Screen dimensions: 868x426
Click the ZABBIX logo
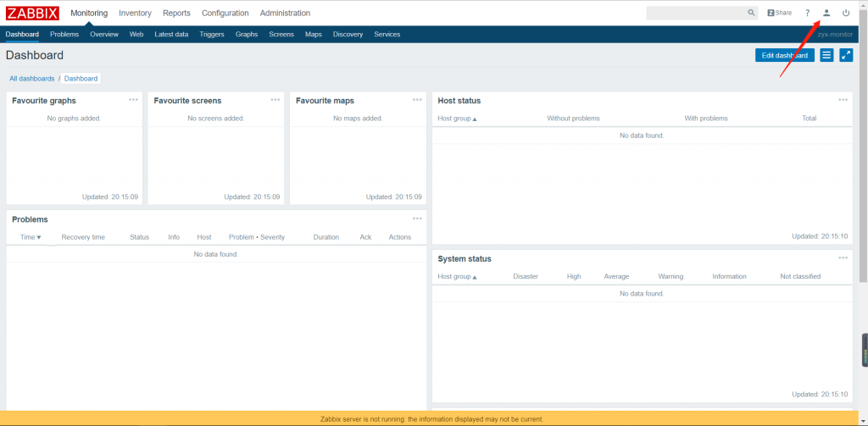[32, 13]
